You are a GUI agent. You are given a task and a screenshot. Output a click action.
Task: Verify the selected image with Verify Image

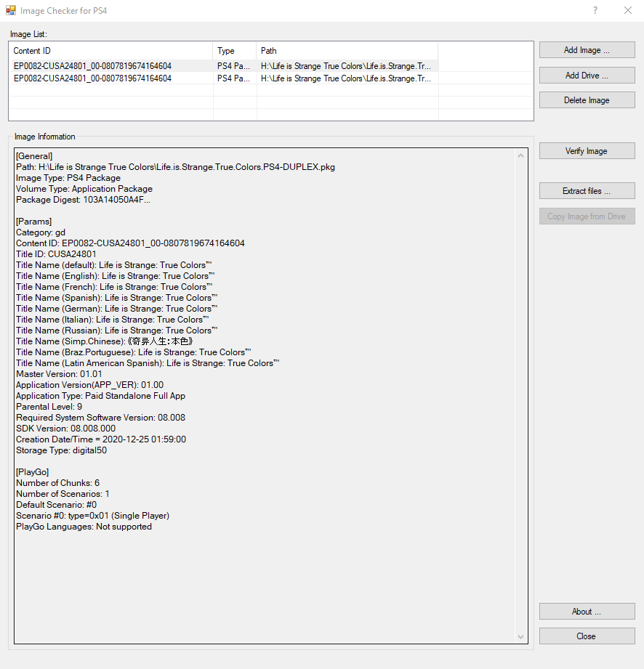tap(587, 150)
